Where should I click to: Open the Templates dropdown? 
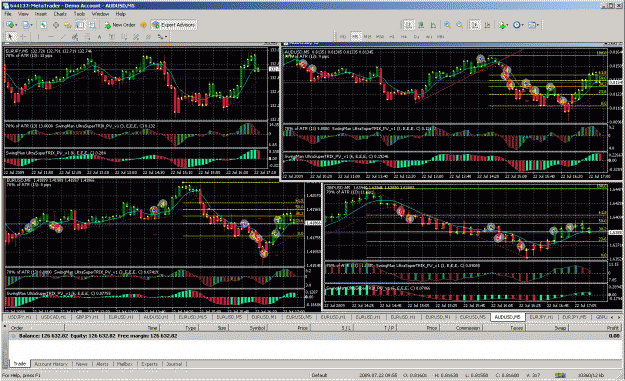tap(533, 25)
